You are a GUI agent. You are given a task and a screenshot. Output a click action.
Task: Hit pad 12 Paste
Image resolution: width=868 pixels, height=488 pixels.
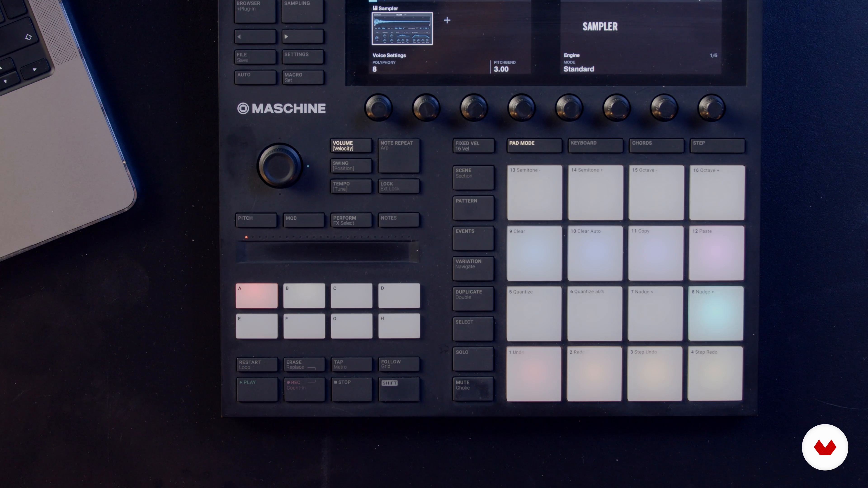(x=716, y=253)
